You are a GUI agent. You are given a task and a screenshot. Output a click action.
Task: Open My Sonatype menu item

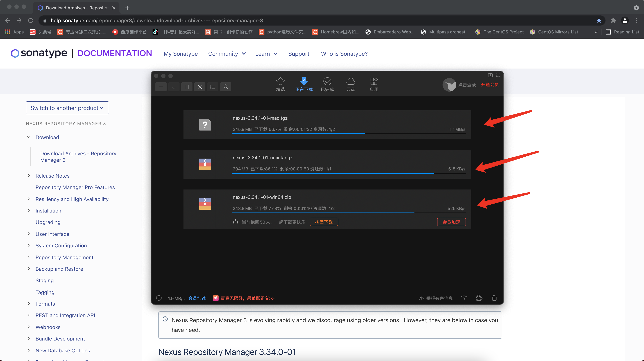click(180, 54)
